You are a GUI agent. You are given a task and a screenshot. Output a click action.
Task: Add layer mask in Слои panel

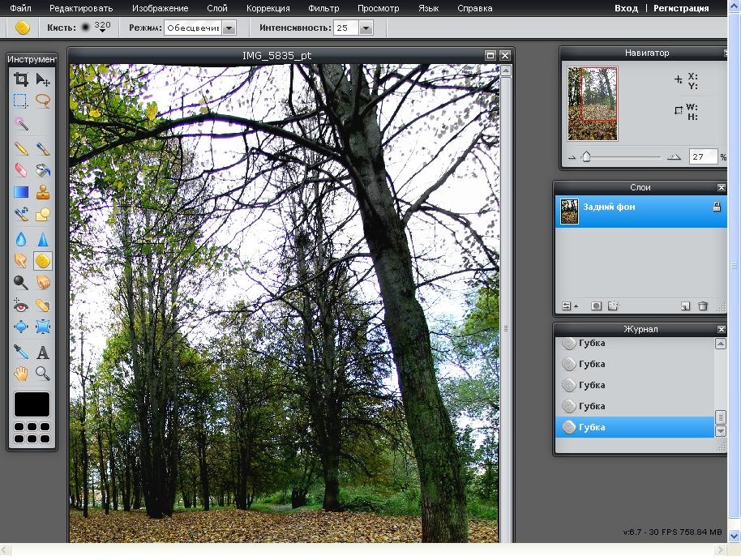coord(597,306)
